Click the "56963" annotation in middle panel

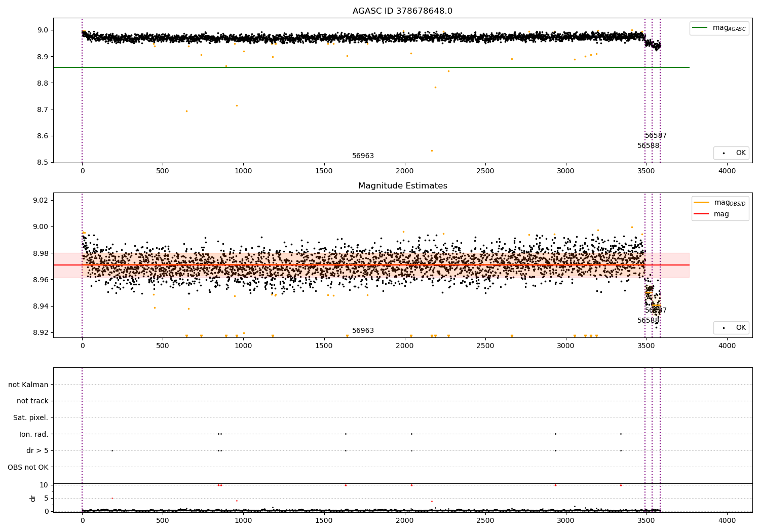tap(363, 331)
